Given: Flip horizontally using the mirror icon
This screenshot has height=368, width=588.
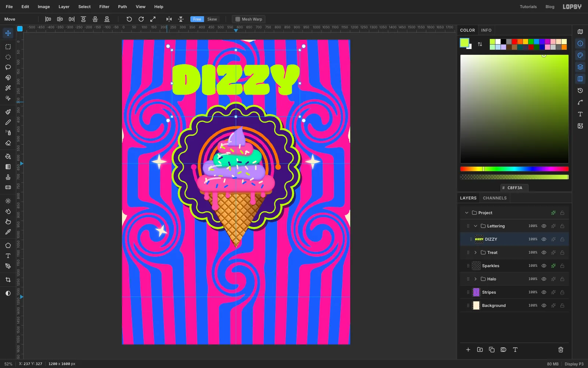Looking at the screenshot, I should [x=169, y=19].
